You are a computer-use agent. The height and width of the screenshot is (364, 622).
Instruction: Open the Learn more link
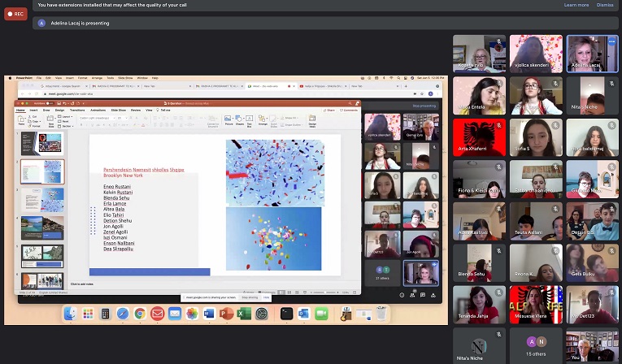pos(576,5)
